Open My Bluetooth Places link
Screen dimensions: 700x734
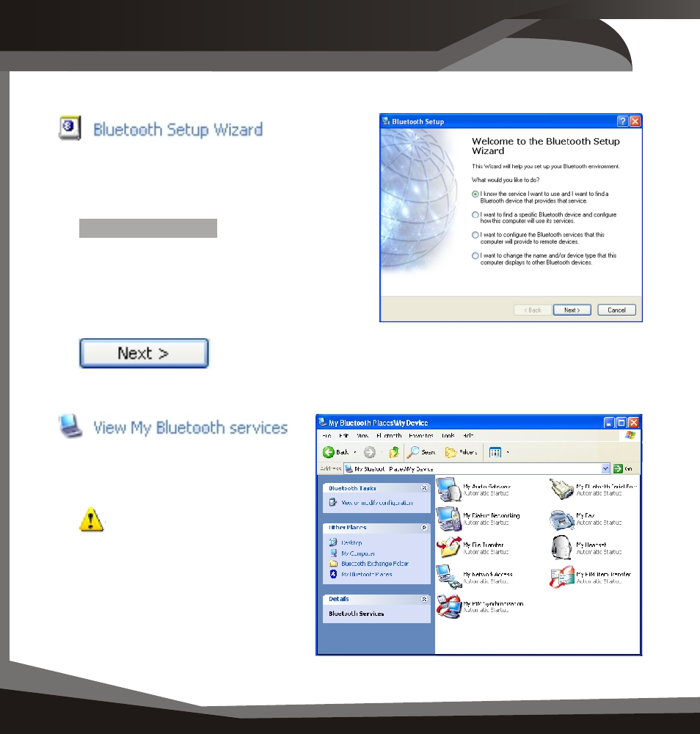pyautogui.click(x=366, y=574)
